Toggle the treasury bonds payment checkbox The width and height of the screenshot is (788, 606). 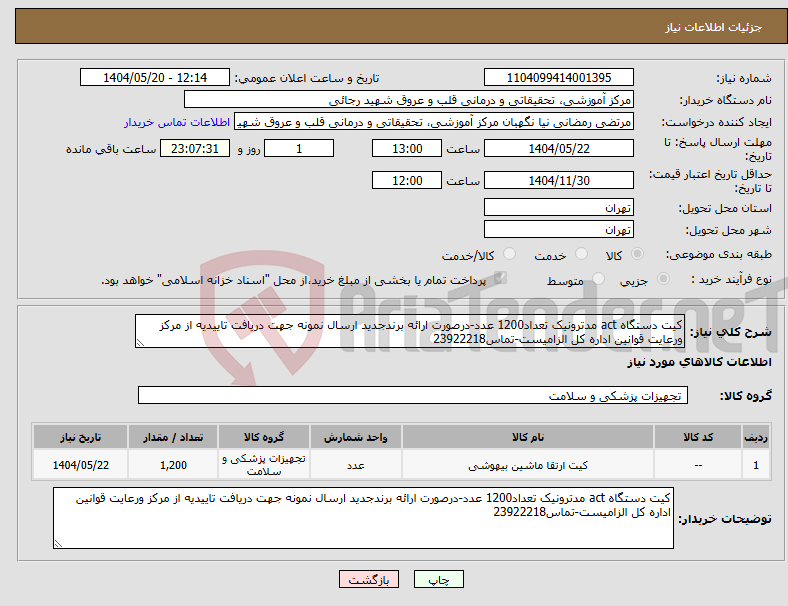[x=501, y=277]
